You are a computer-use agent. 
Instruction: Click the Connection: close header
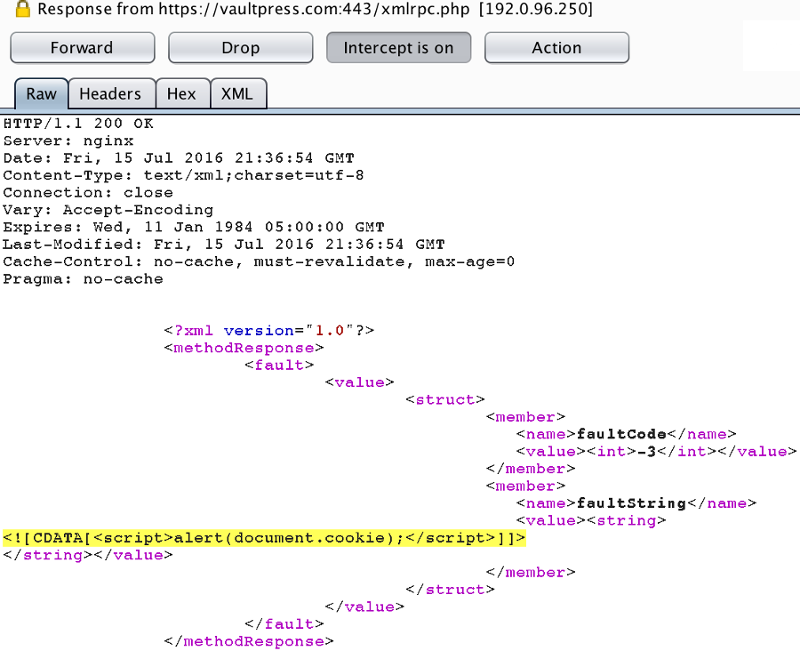(x=88, y=193)
